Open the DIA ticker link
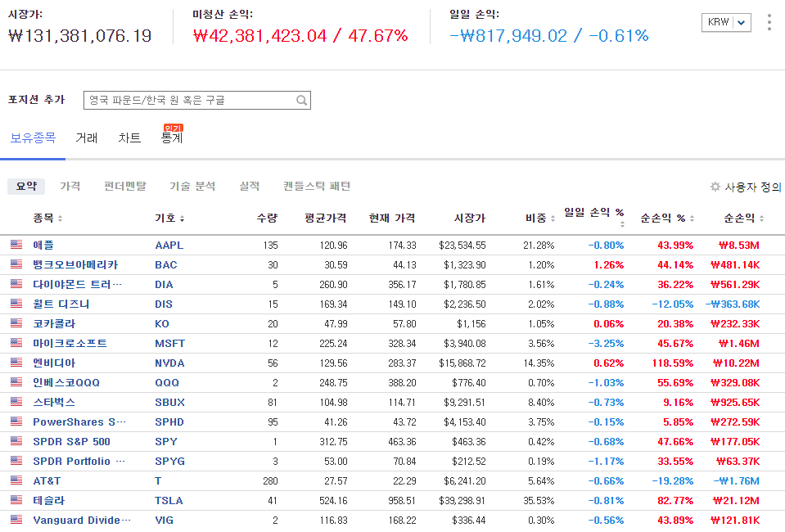The width and height of the screenshot is (785, 532). point(164,284)
